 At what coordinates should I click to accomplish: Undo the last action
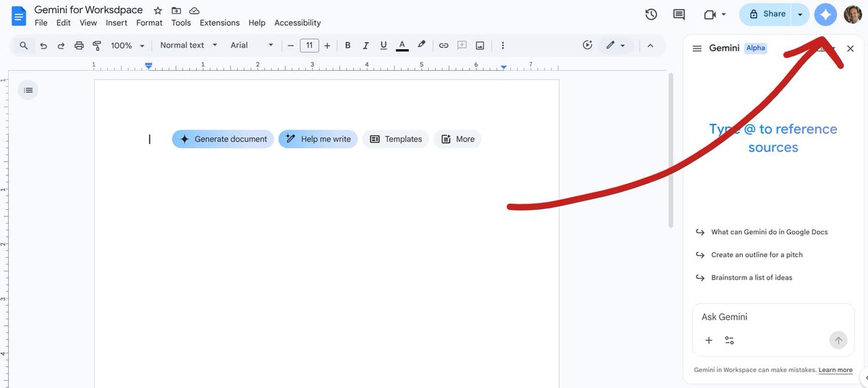tap(43, 46)
